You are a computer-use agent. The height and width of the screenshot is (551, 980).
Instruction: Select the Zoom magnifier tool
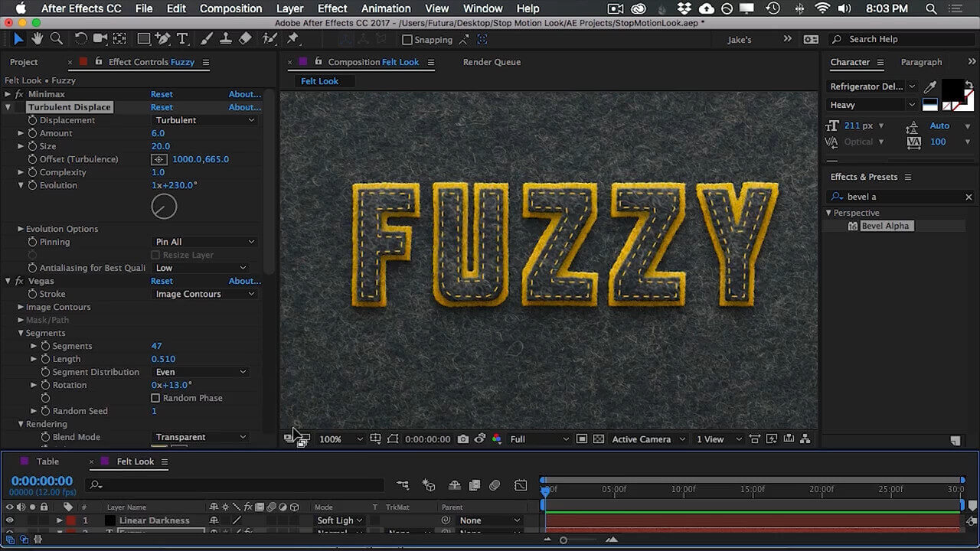point(56,38)
